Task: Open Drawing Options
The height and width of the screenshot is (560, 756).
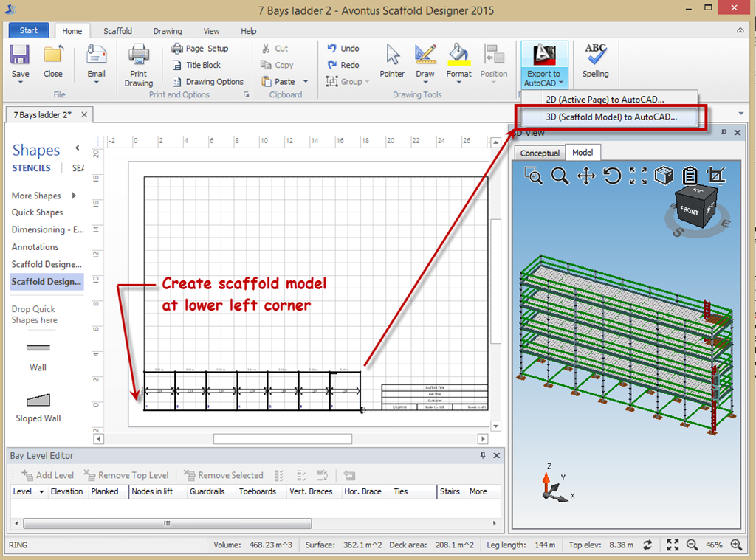Action: [x=207, y=81]
